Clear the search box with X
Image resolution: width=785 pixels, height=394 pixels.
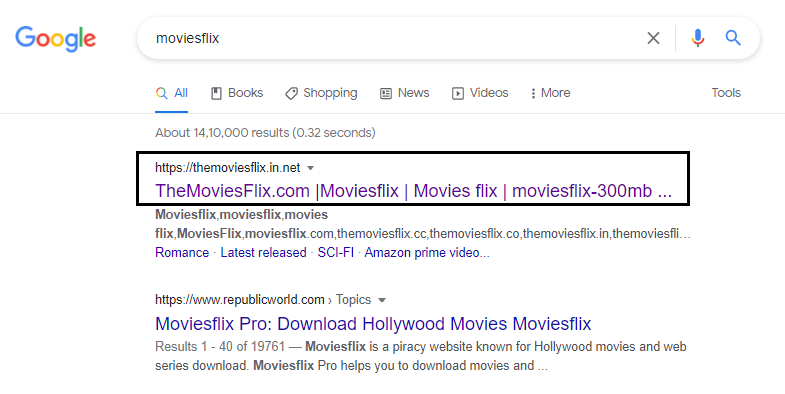click(653, 38)
